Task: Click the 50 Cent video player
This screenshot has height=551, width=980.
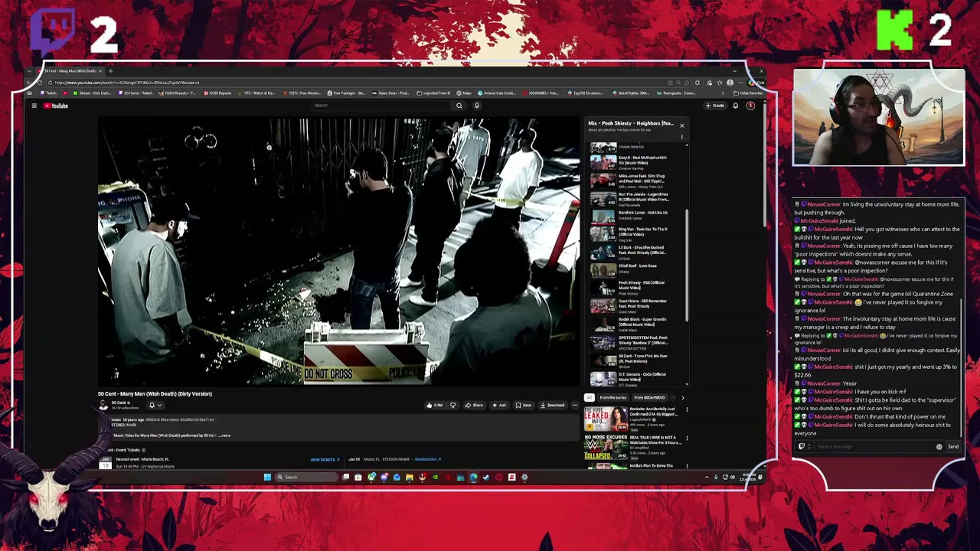Action: [x=339, y=252]
